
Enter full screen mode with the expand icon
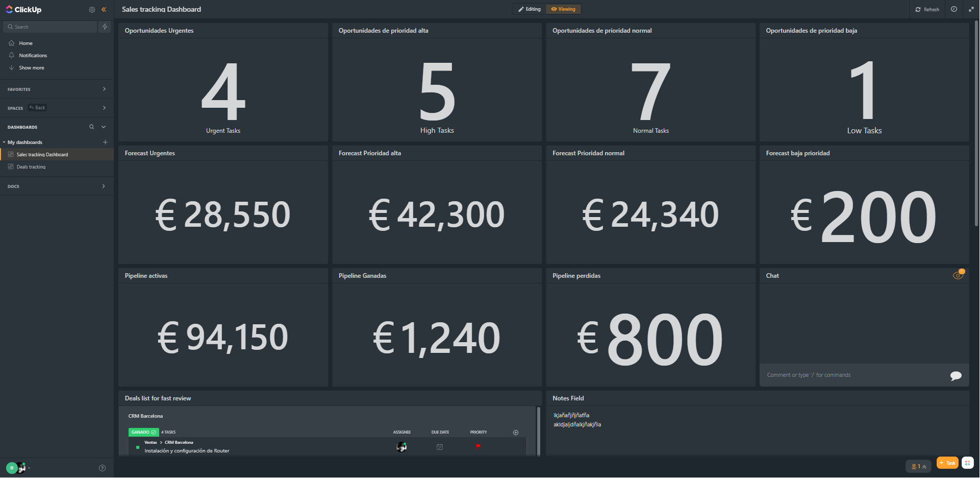click(971, 9)
